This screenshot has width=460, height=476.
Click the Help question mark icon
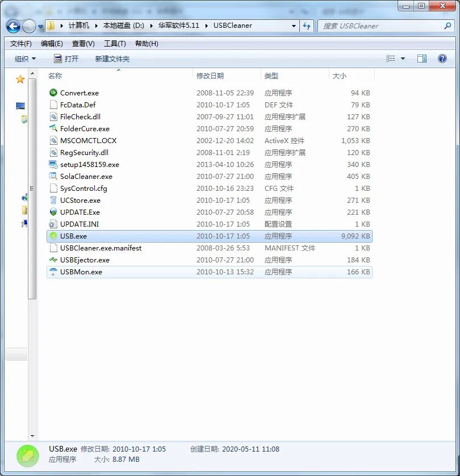pos(442,58)
